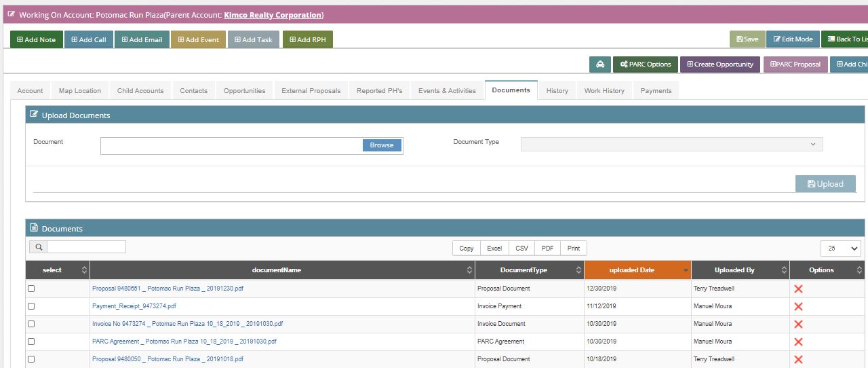Export documents as CSV
868x368 pixels.
pos(521,248)
